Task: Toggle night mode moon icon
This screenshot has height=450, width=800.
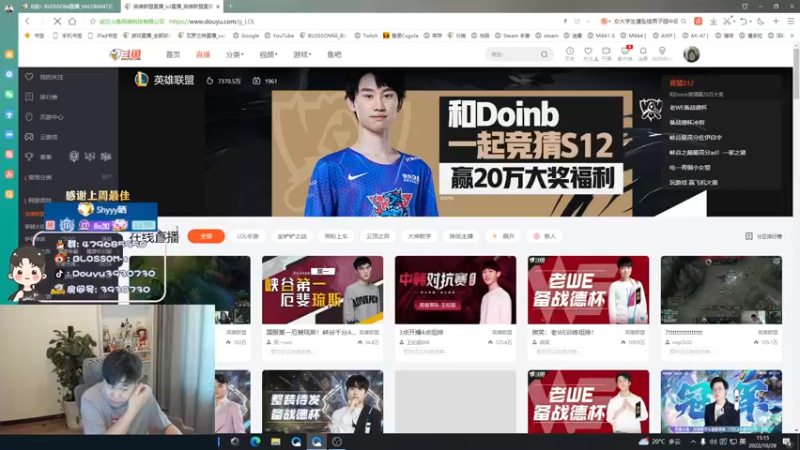Action: click(x=761, y=21)
